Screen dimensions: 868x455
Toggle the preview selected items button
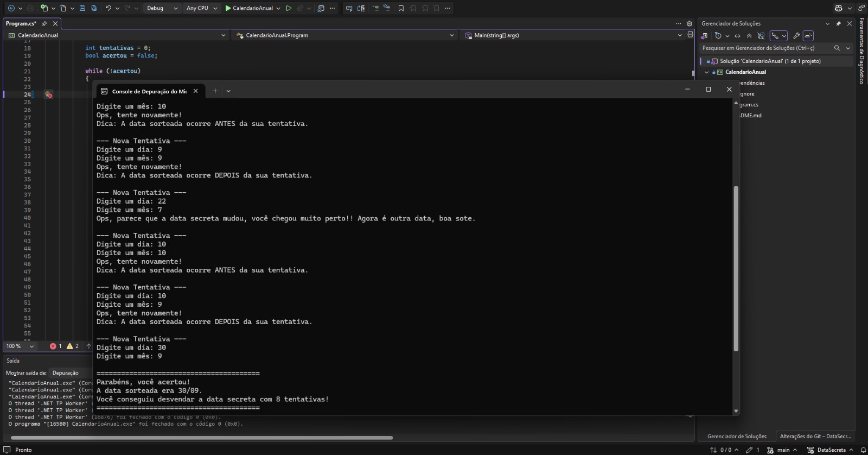click(808, 36)
